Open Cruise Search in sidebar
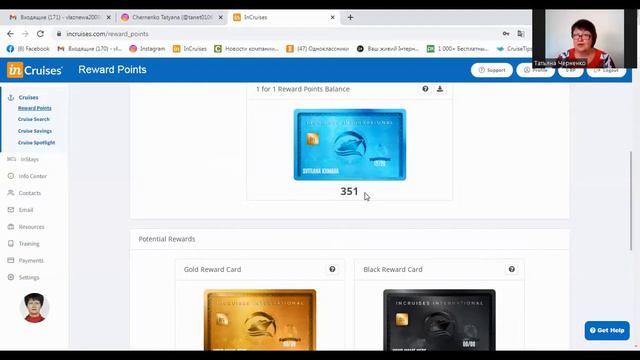 pyautogui.click(x=34, y=119)
